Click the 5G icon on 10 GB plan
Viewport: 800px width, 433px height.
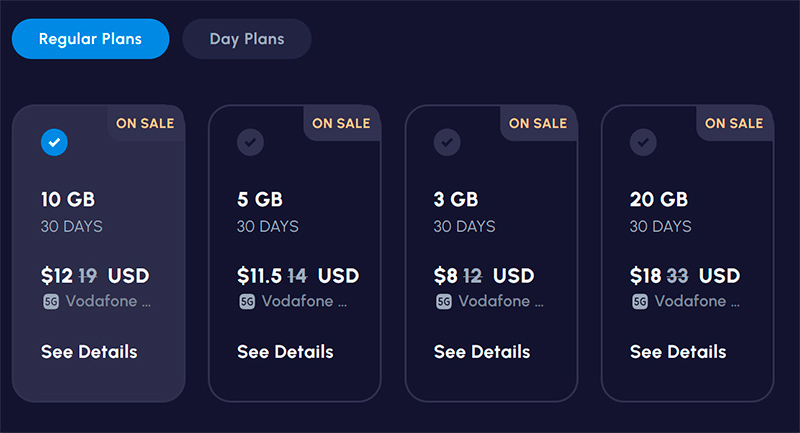[51, 301]
